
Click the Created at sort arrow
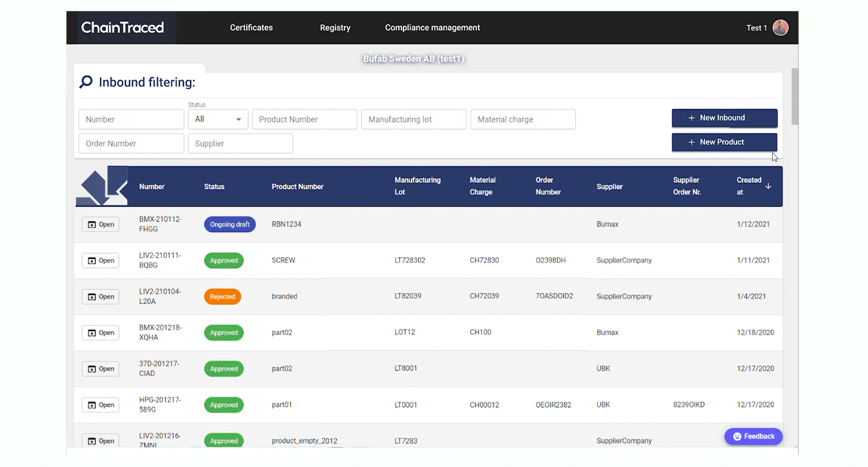coord(768,186)
